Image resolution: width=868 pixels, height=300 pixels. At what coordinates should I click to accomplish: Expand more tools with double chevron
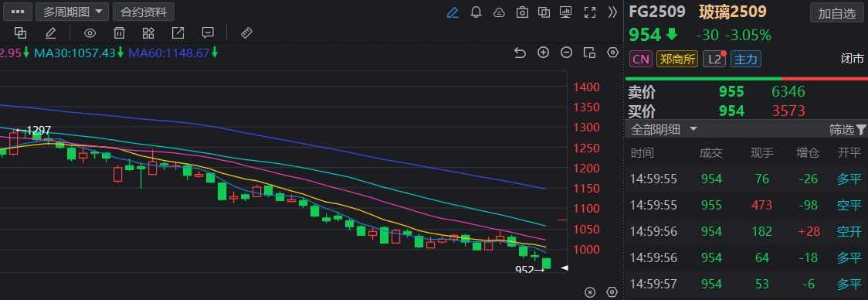click(612, 12)
